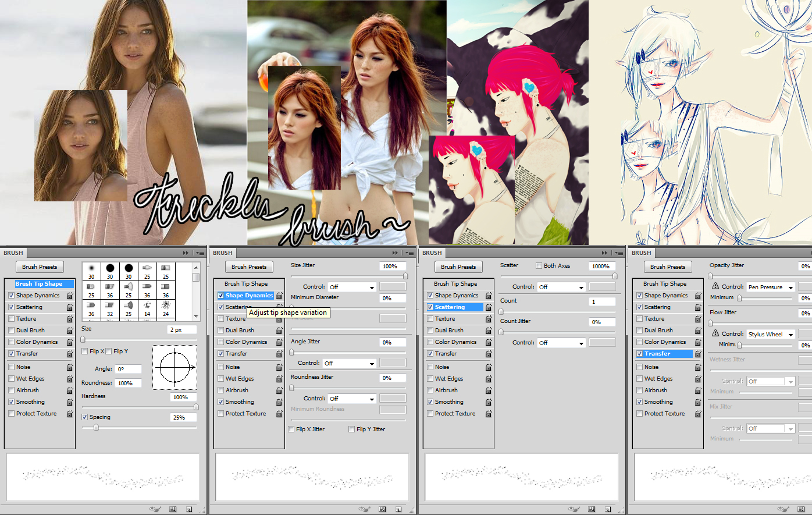Check the Both Axes scatter option
Viewport: 812px width, 515px height.
(x=539, y=266)
